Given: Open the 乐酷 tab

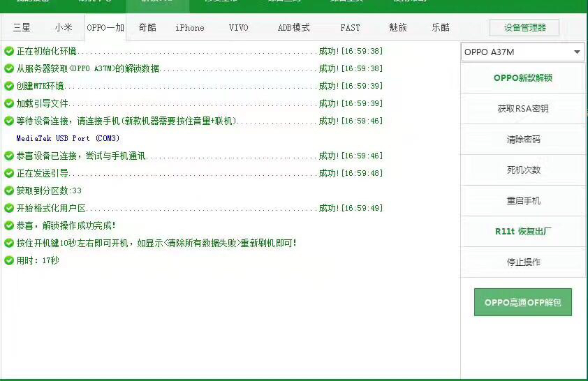Looking at the screenshot, I should tap(441, 27).
